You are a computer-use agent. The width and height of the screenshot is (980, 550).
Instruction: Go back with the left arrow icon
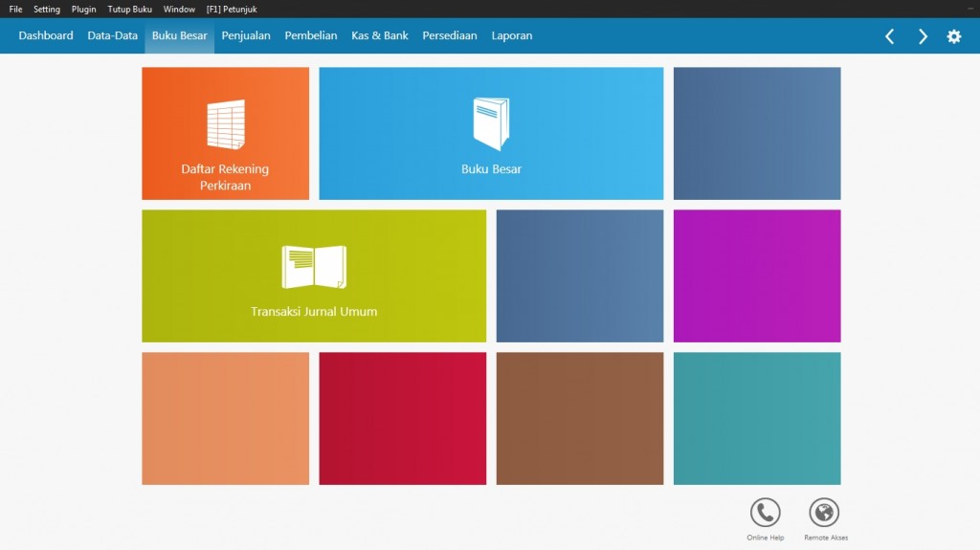point(889,36)
